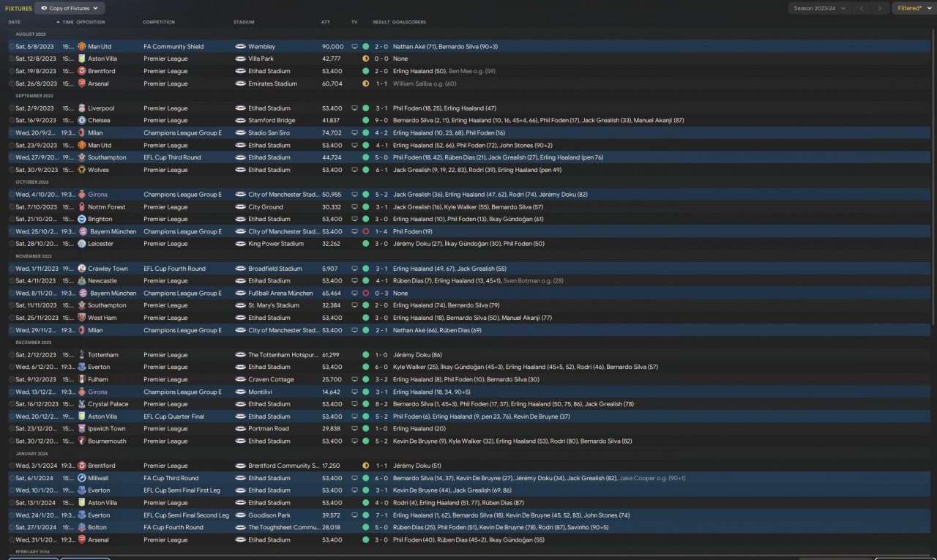Screen dimensions: 937x560
Task: Sort by the ATT column header
Action: [326, 22]
